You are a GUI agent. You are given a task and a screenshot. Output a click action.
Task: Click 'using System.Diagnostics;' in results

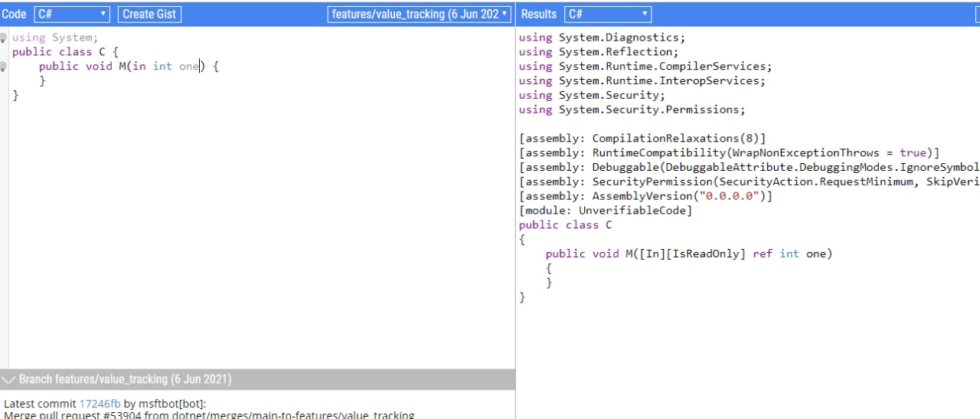pos(603,38)
